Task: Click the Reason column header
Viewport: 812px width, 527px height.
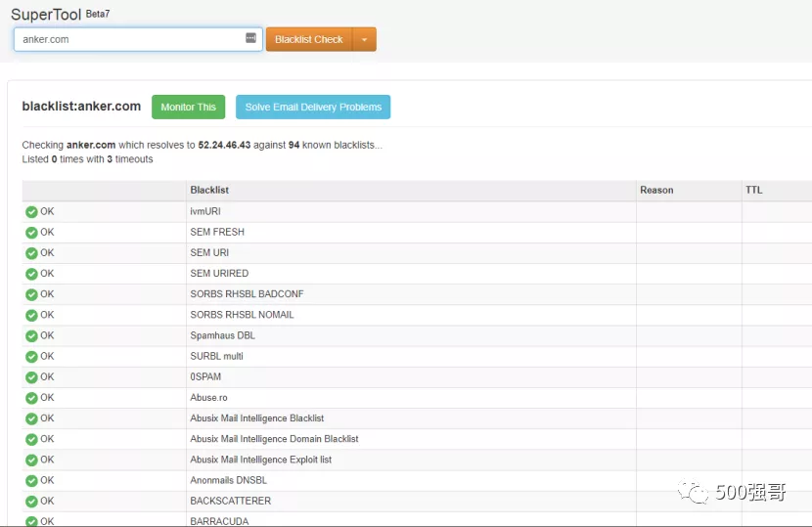Action: pos(656,190)
